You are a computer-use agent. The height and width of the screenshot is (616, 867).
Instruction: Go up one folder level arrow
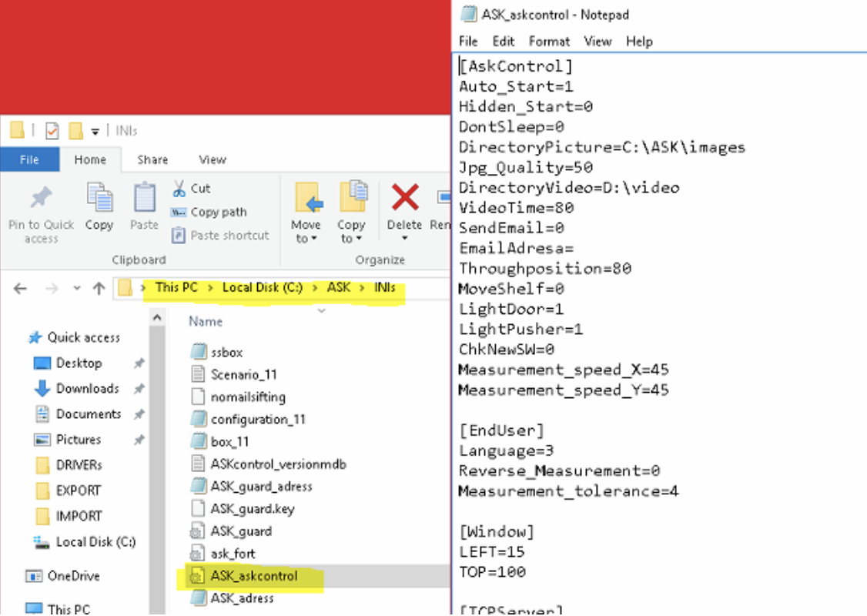click(99, 289)
